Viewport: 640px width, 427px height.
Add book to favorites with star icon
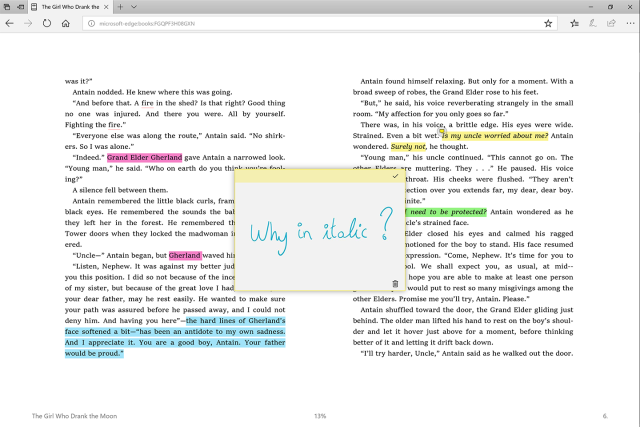(548, 23)
